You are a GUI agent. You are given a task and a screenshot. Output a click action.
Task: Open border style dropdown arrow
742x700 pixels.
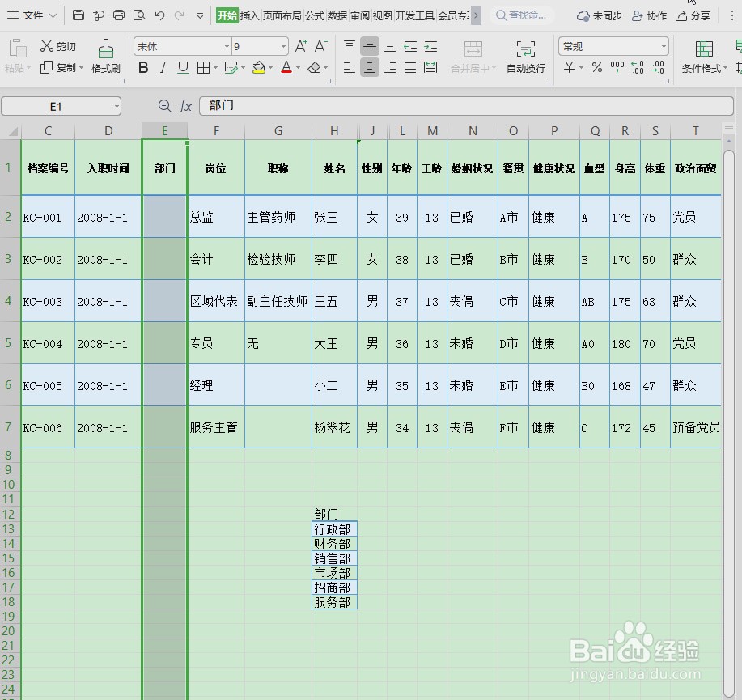[x=215, y=68]
